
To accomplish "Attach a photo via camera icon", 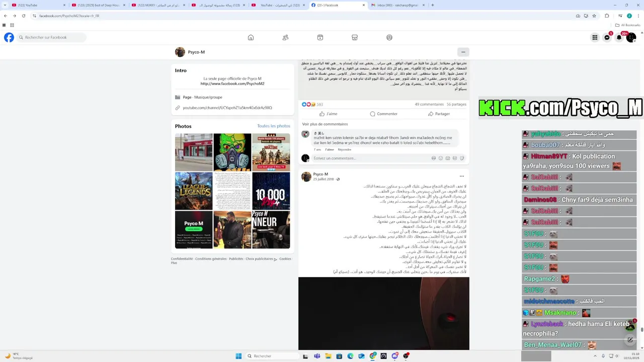I will (x=448, y=158).
